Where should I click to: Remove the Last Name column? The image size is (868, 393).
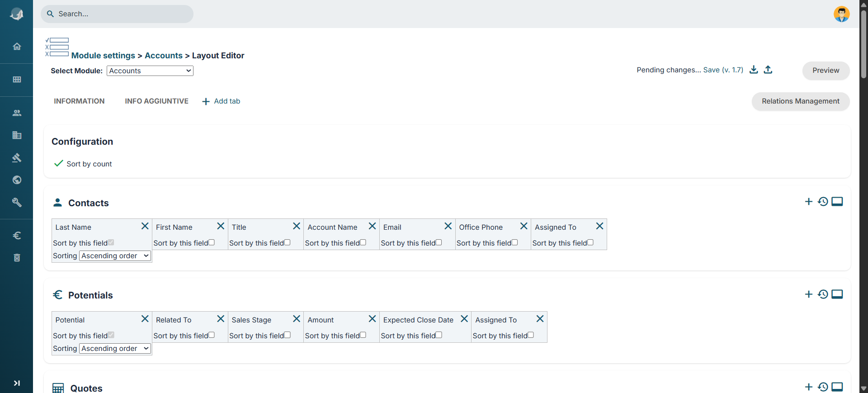pos(145,226)
